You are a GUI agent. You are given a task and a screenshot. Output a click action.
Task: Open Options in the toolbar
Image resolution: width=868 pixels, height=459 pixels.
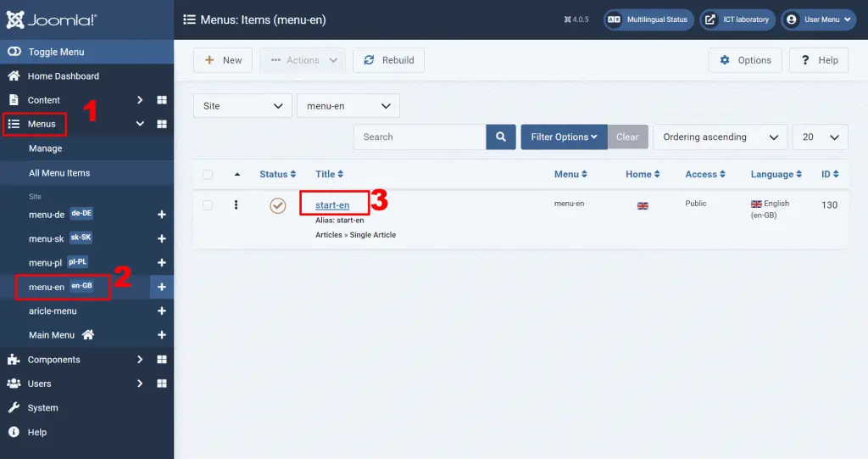(745, 60)
